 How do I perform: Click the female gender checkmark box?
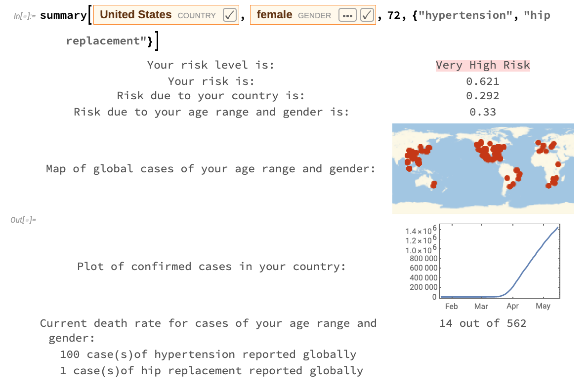pyautogui.click(x=367, y=15)
